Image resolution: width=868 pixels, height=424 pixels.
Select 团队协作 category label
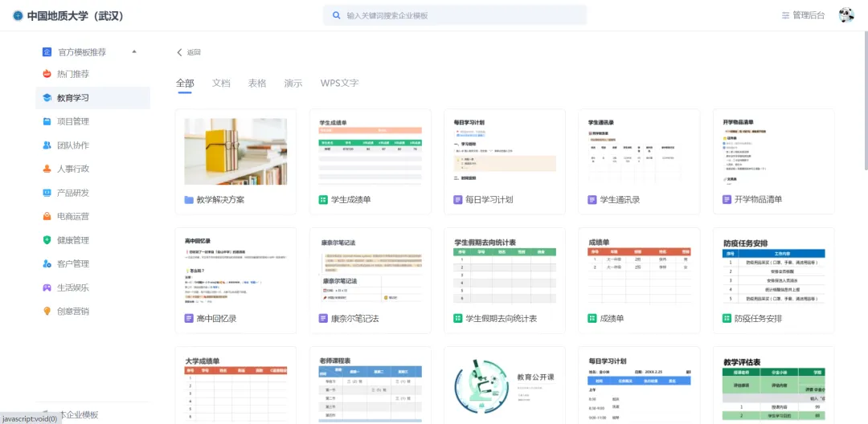(x=73, y=145)
